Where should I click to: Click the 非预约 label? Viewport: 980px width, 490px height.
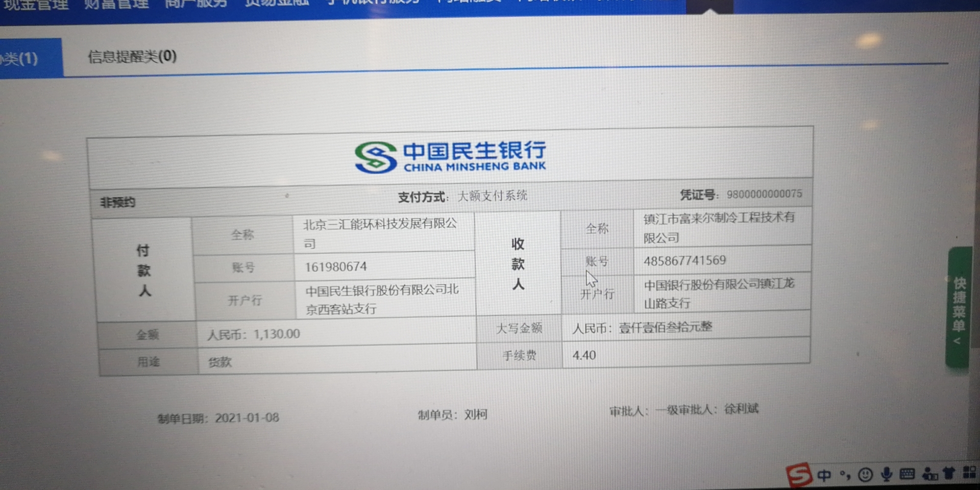pyautogui.click(x=118, y=203)
